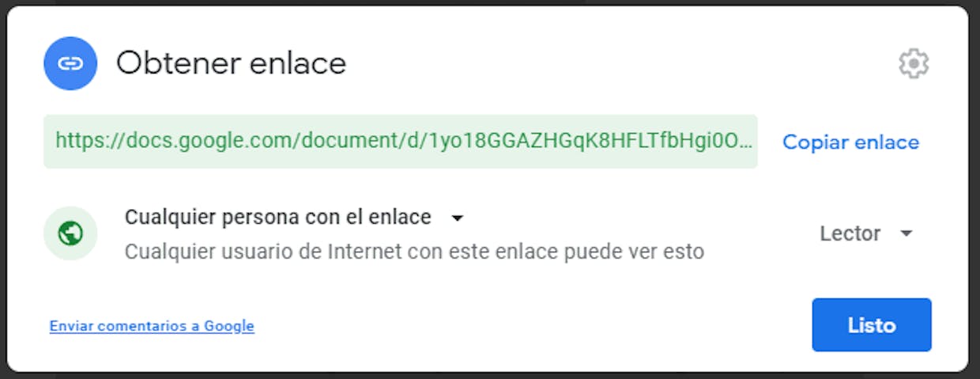
Task: Click the green globe icon
Action: [x=70, y=233]
